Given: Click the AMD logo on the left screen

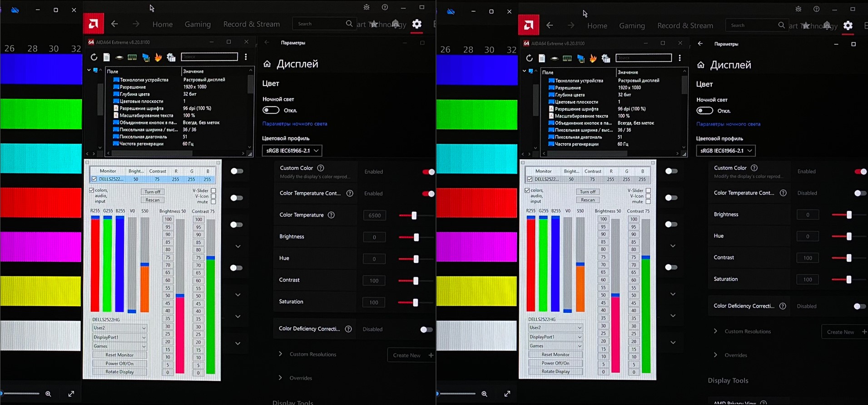Looking at the screenshot, I should point(94,23).
